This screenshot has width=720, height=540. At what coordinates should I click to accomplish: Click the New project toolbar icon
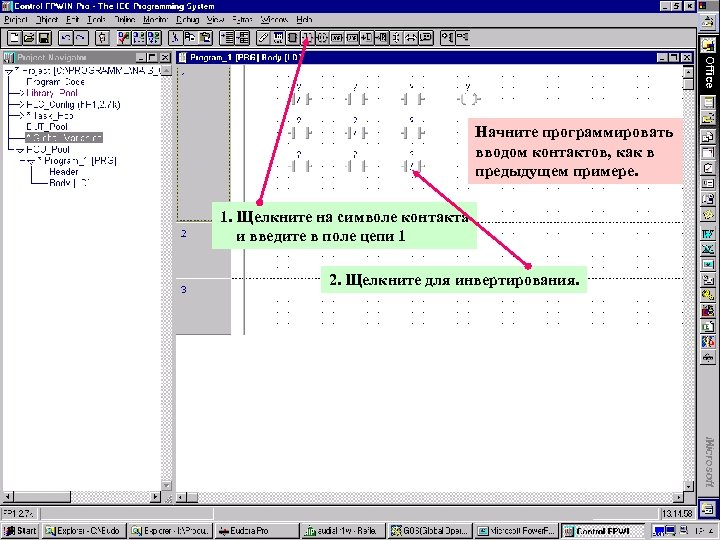point(14,38)
